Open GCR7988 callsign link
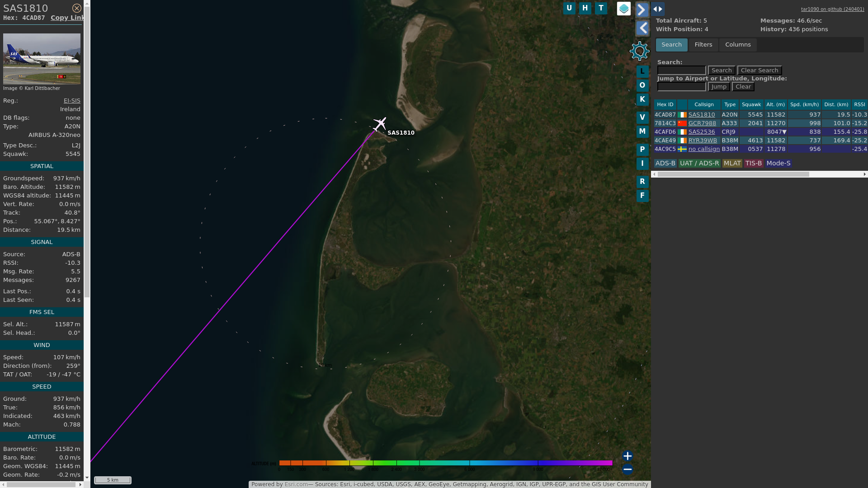 tap(702, 123)
